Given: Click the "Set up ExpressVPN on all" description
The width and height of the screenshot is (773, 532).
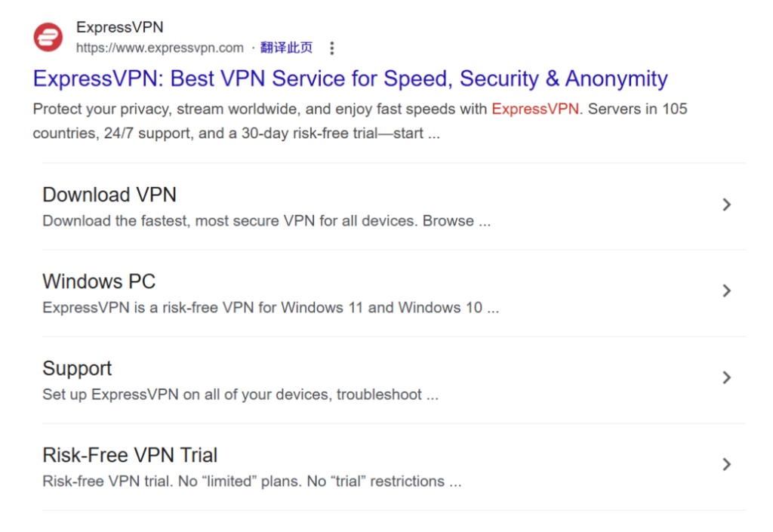Looking at the screenshot, I should pos(241,395).
